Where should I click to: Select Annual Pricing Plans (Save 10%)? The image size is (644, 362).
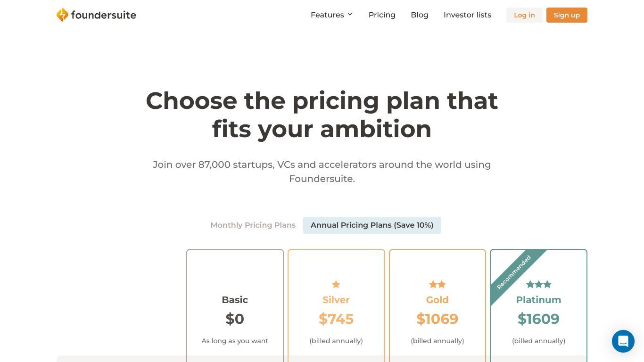(x=372, y=225)
